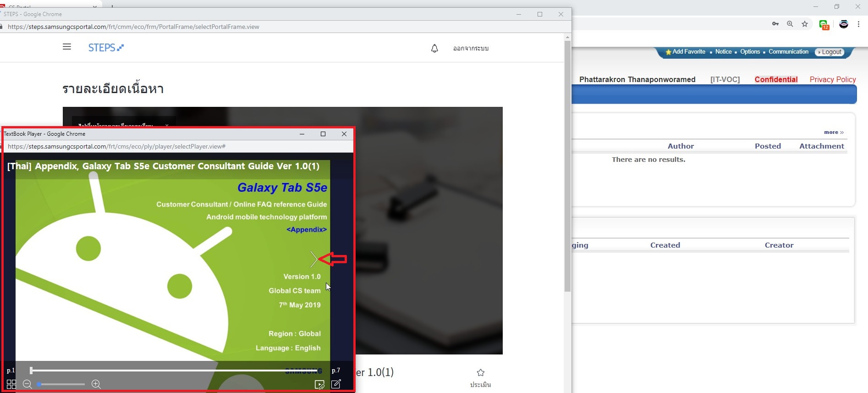Click the Attachment column header

tap(822, 146)
